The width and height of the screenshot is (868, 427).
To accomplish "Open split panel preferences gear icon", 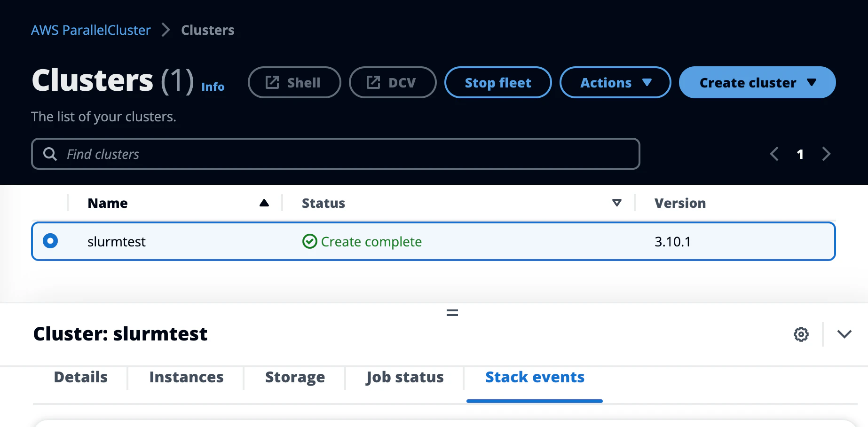I will click(801, 334).
